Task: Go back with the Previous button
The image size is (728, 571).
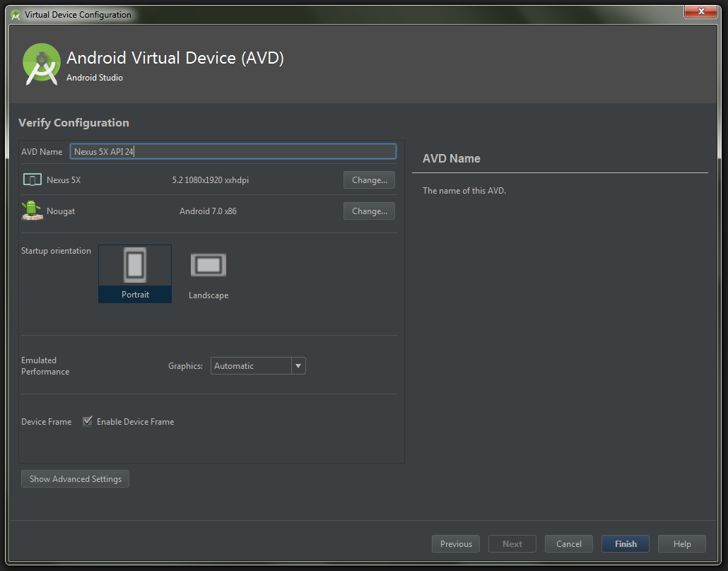Action: [456, 543]
